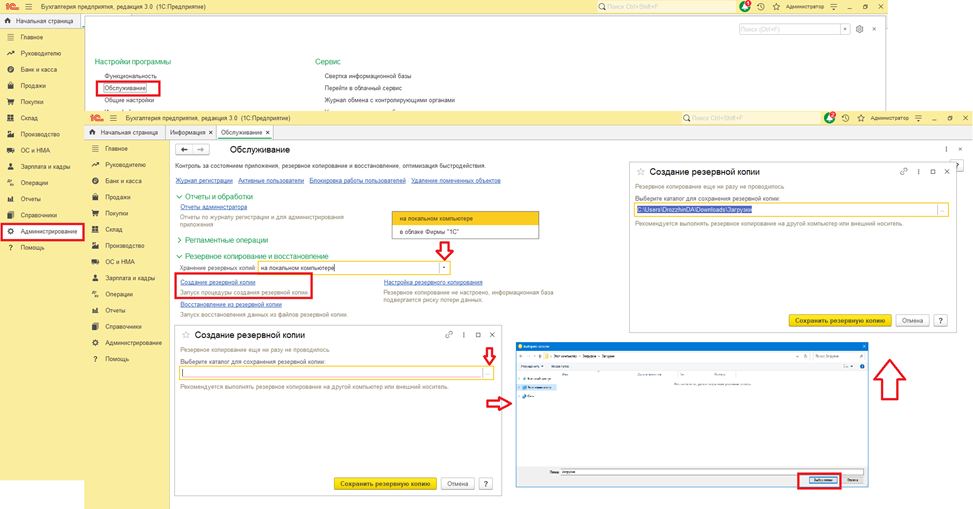This screenshot has height=509, width=973.
Task: Open Покупки in back window sidebar
Action: click(x=32, y=102)
